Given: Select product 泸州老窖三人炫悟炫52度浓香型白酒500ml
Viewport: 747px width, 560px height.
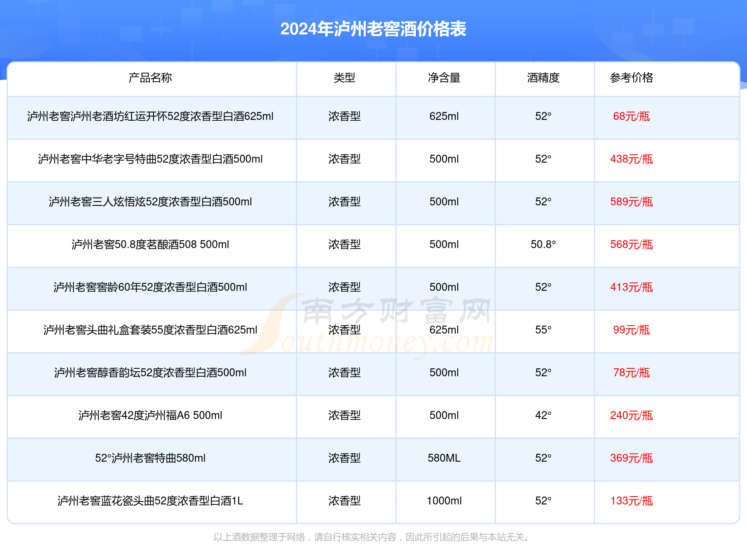Looking at the screenshot, I should (x=150, y=202).
